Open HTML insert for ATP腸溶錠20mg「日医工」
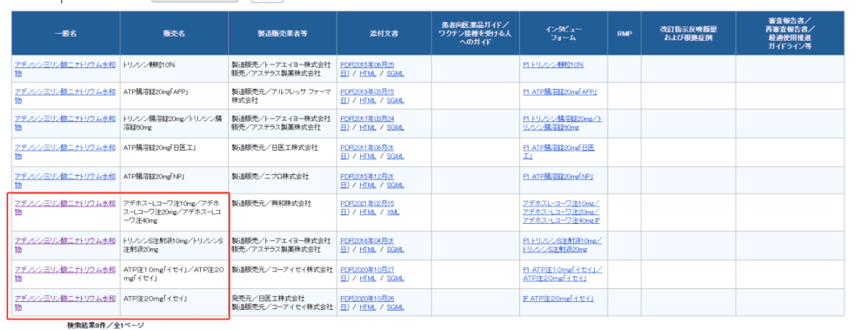The height and width of the screenshot is (330, 868). pos(367,157)
